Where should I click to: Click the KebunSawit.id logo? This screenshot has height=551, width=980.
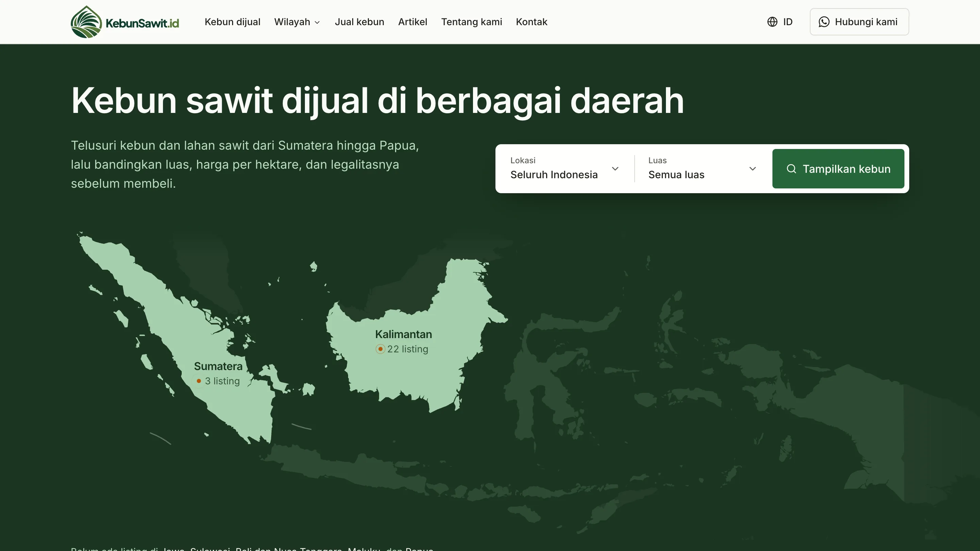pos(125,22)
